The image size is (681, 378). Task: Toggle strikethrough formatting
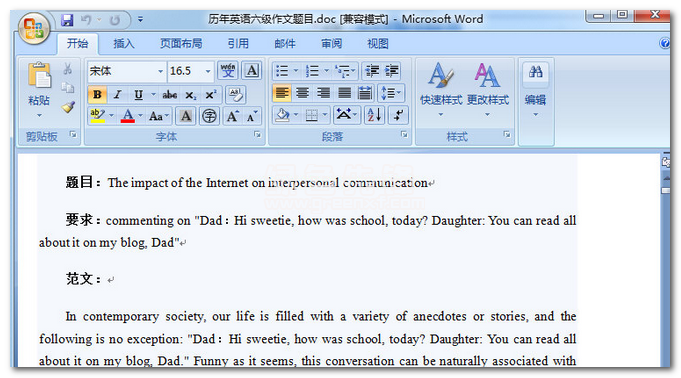click(169, 95)
